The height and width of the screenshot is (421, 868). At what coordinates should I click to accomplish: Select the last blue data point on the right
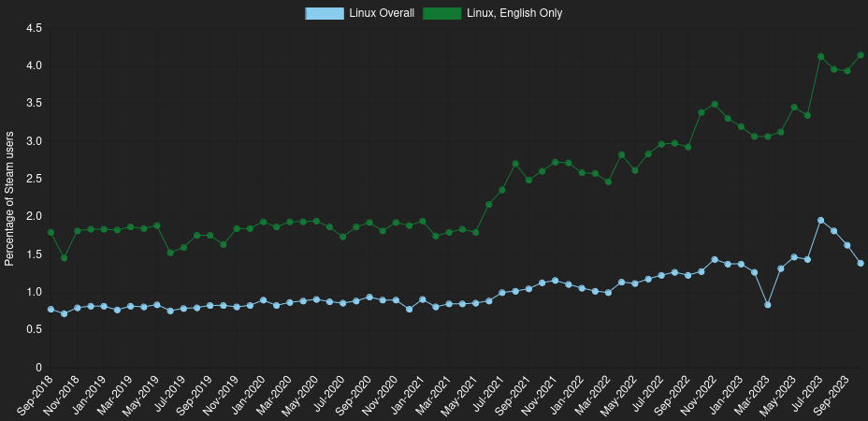point(860,263)
